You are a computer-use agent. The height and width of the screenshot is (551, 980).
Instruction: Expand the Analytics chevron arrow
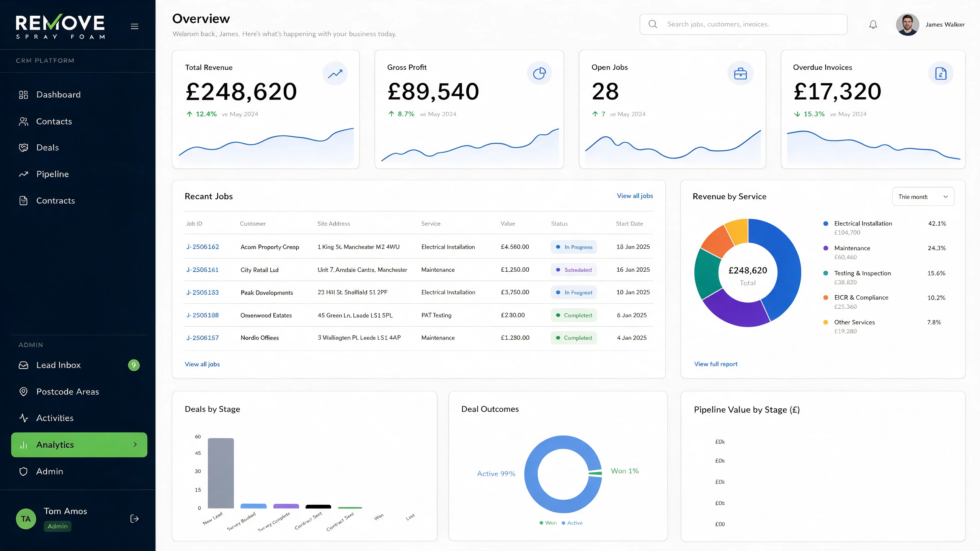tap(135, 445)
